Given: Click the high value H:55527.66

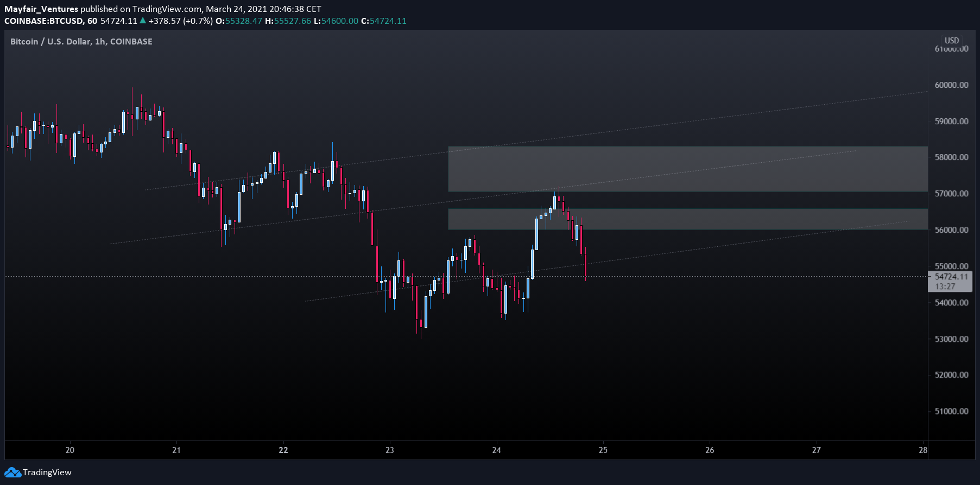Looking at the screenshot, I should point(288,21).
